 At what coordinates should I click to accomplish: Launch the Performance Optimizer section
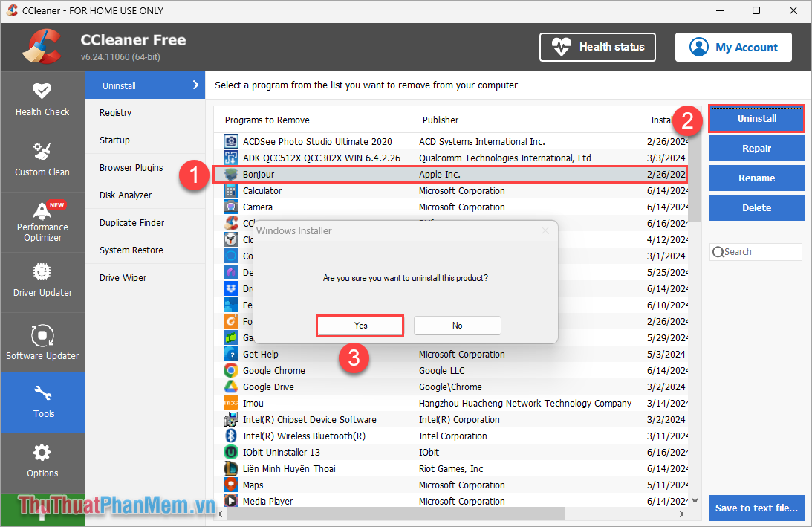click(x=42, y=222)
